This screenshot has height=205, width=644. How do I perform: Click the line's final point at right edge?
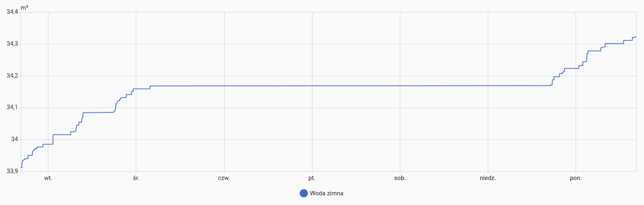tap(636, 37)
